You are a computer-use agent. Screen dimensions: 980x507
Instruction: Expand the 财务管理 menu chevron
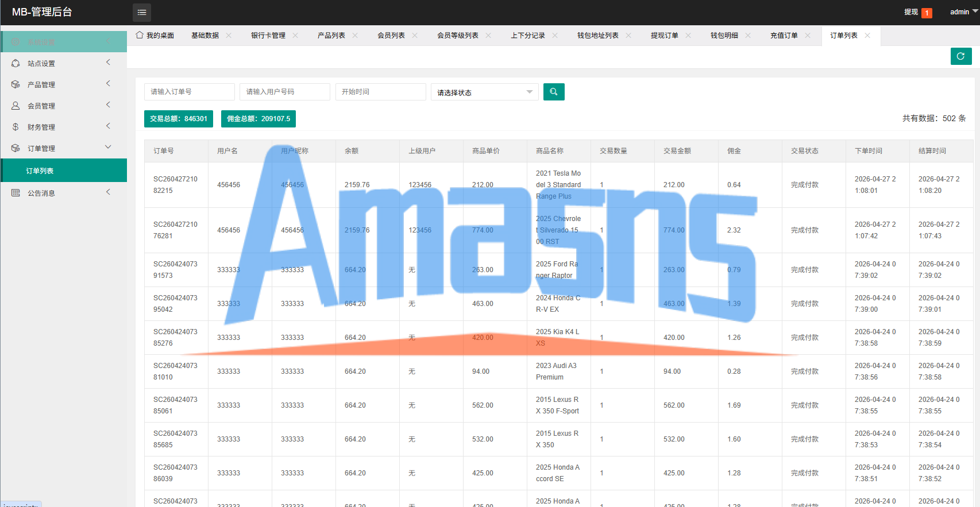coord(108,126)
